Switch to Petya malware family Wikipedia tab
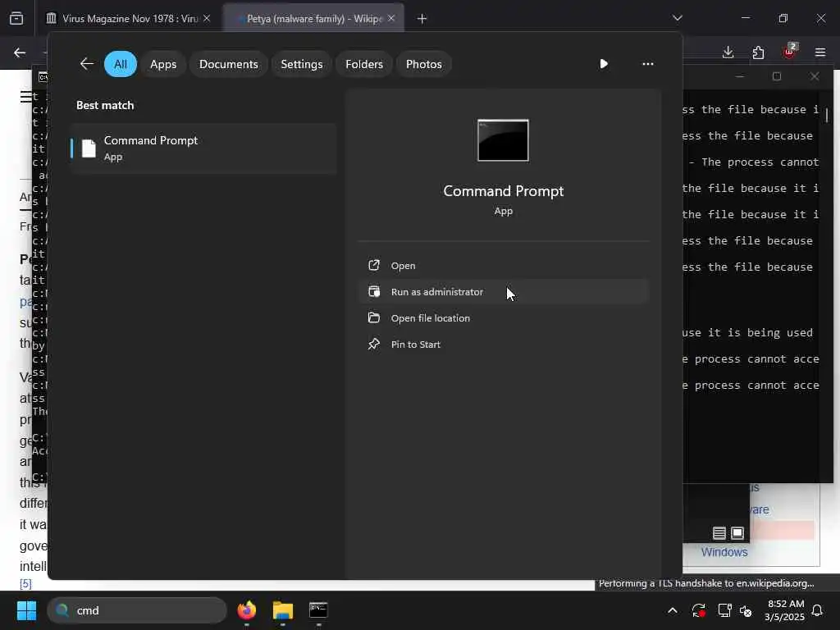This screenshot has height=630, width=840. point(313,19)
